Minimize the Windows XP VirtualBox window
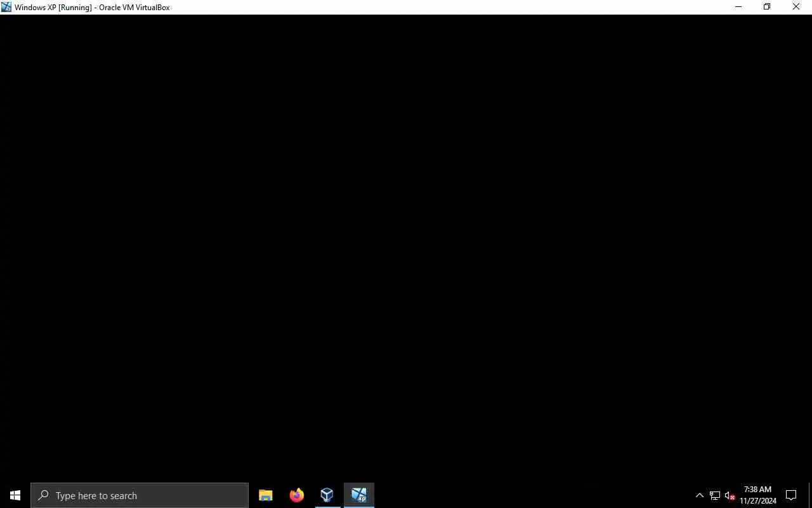This screenshot has width=812, height=508. tap(738, 7)
